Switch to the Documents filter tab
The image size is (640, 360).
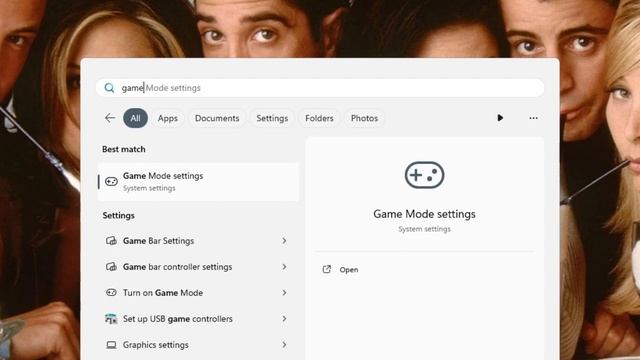217,118
